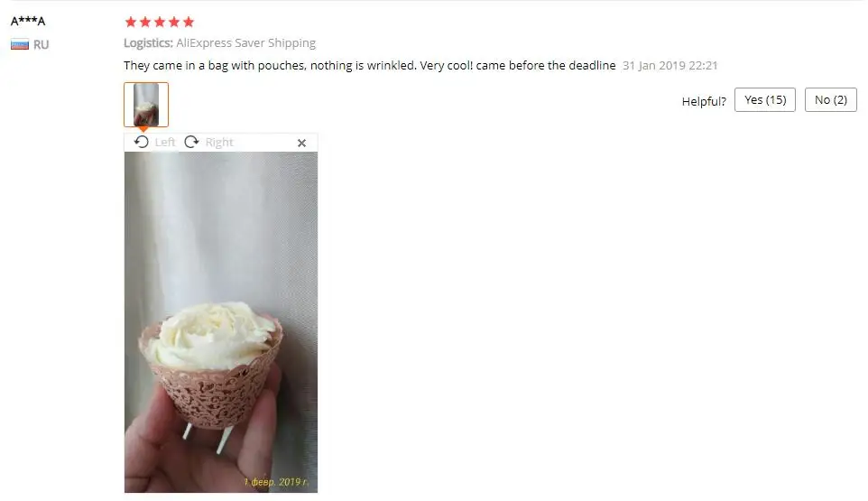Click the review comment text
The width and height of the screenshot is (868, 501).
pyautogui.click(x=369, y=65)
